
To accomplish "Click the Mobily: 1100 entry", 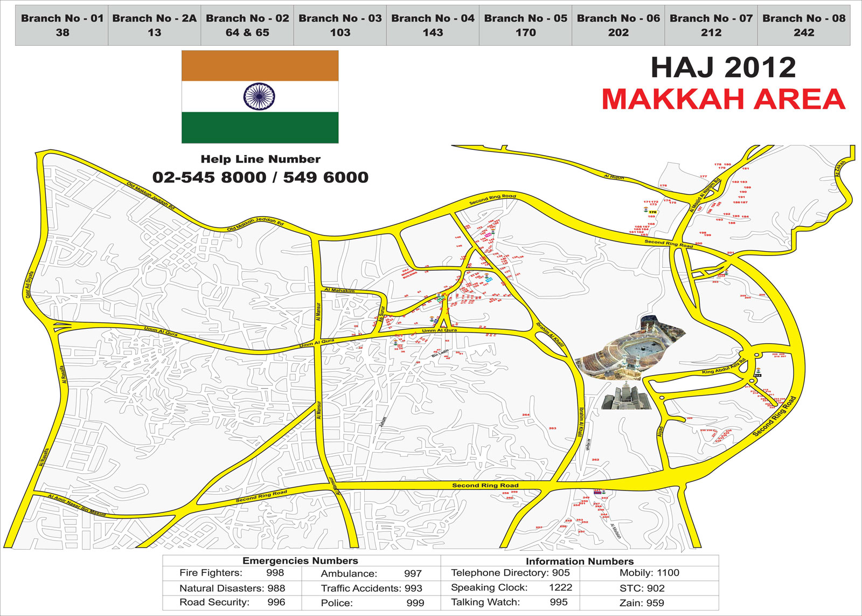I will coord(649,573).
